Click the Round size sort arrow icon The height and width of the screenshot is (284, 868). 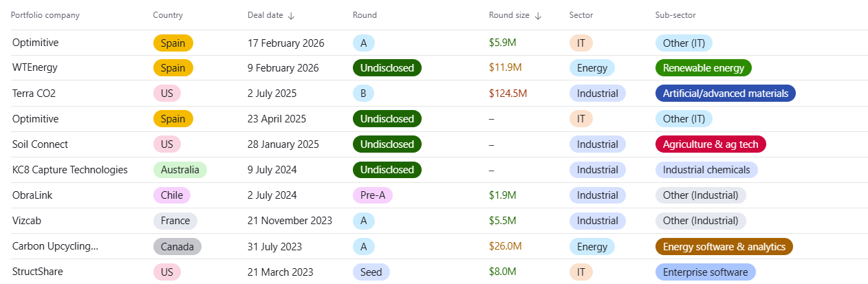tap(538, 16)
